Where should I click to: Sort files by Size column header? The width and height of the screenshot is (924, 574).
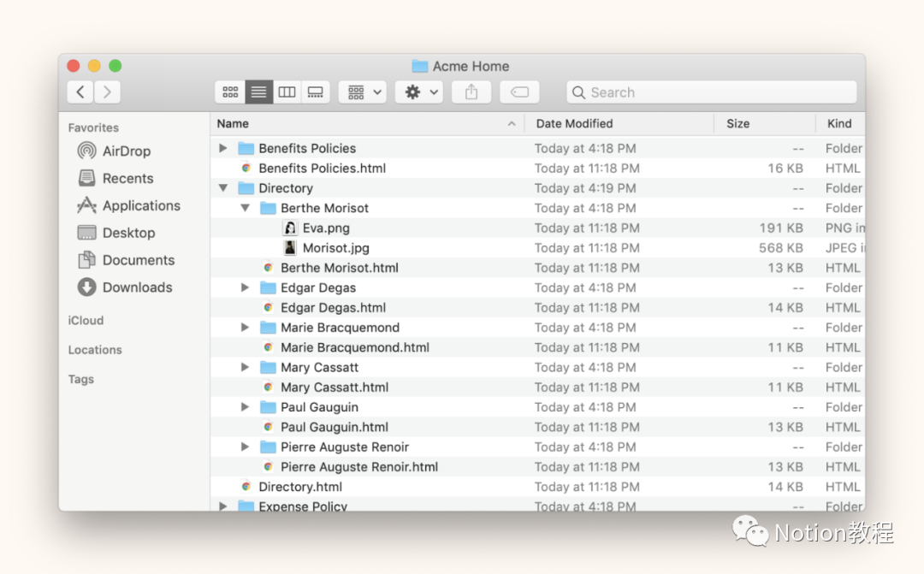[x=737, y=124]
